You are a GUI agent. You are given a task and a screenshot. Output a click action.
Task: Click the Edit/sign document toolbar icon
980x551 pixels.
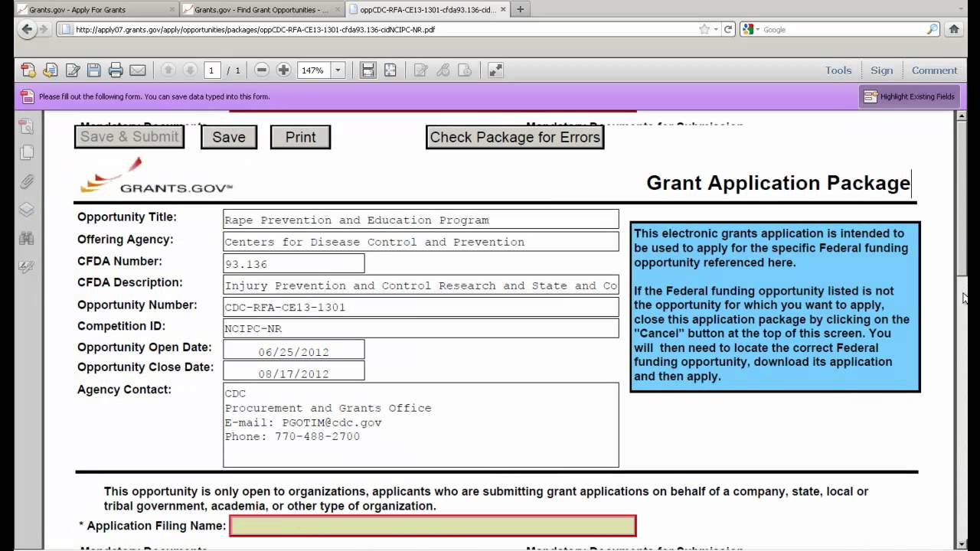(73, 70)
